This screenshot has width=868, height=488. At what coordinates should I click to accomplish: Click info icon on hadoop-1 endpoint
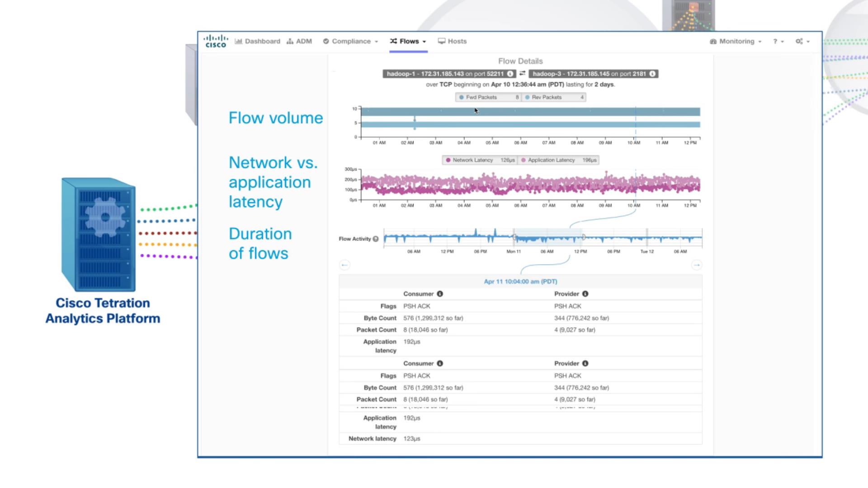click(x=510, y=74)
